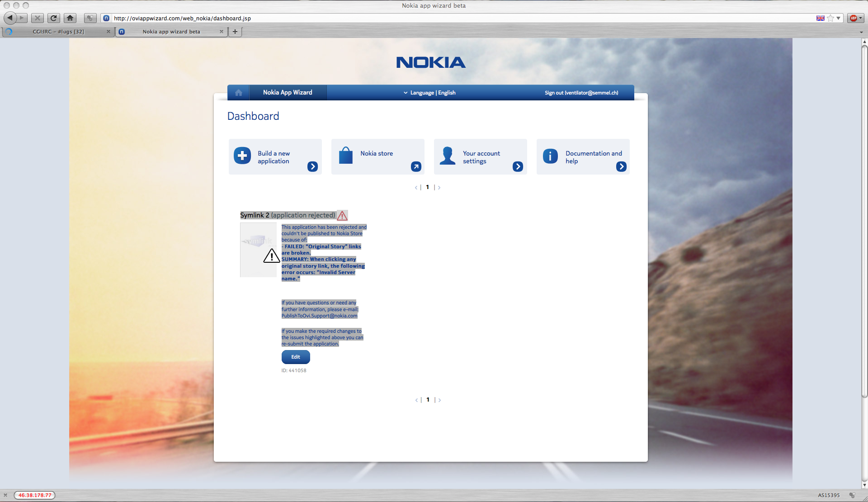This screenshot has width=868, height=502.
Task: Click the red warning triangle next to application rejected
Action: (342, 216)
